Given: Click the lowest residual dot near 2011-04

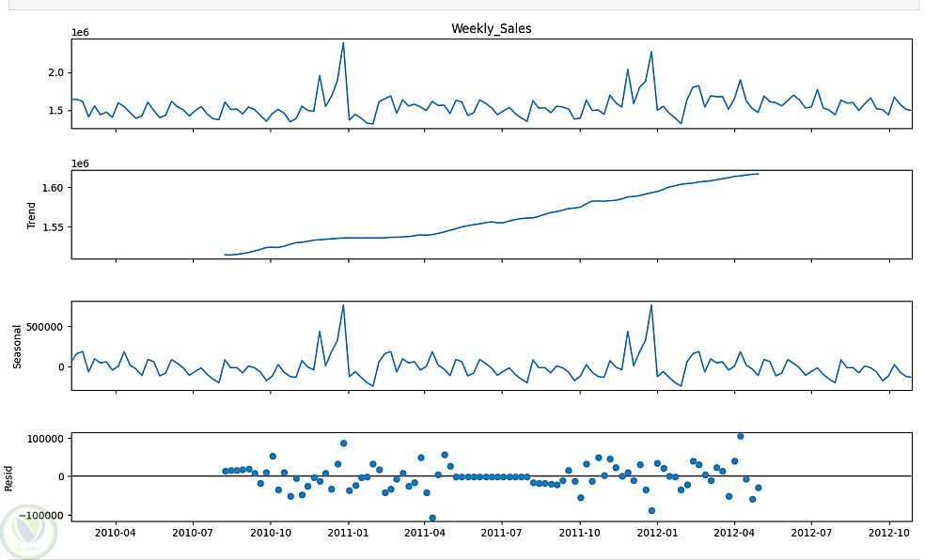Looking at the screenshot, I should (x=432, y=518).
